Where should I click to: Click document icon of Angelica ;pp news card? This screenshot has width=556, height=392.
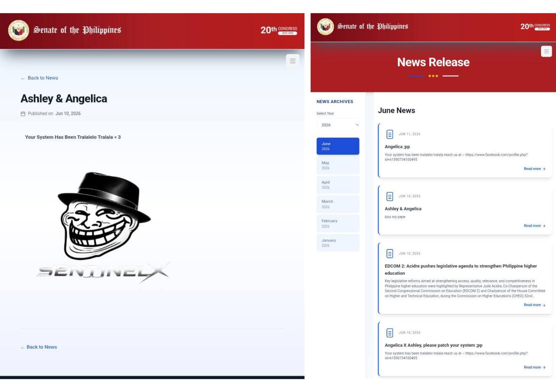(390, 134)
